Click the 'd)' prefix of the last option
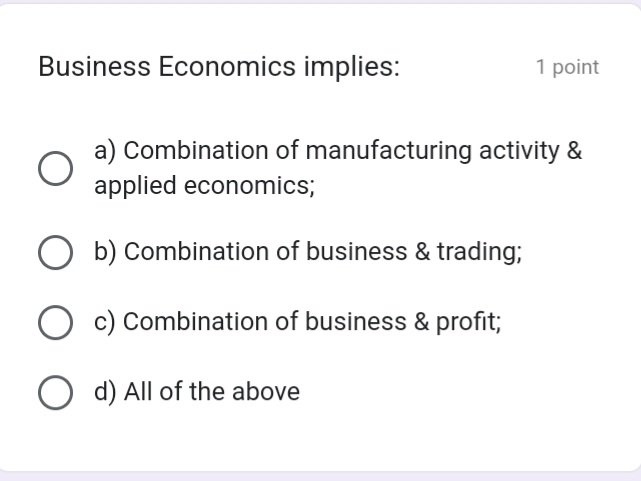The width and height of the screenshot is (641, 481). pos(105,392)
